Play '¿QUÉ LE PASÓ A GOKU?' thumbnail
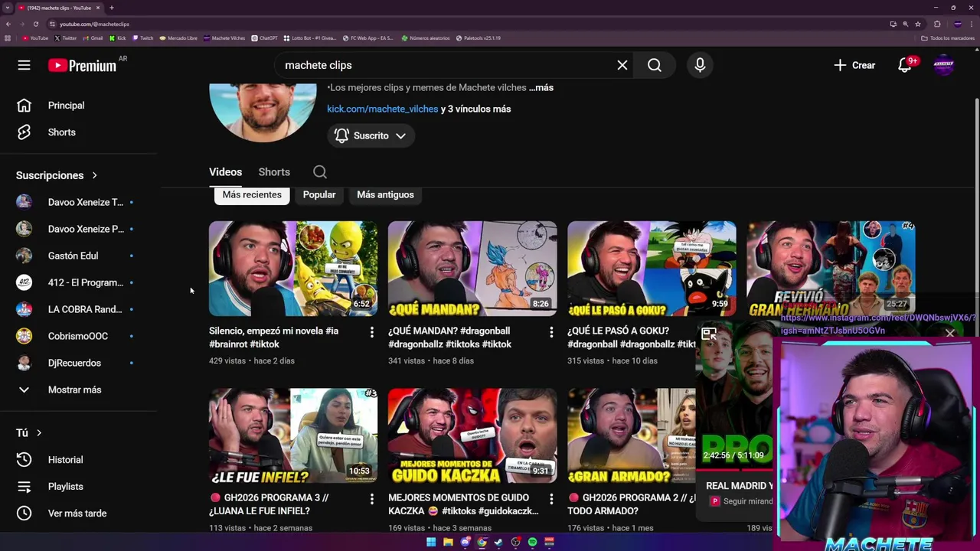980x551 pixels. pos(652,269)
